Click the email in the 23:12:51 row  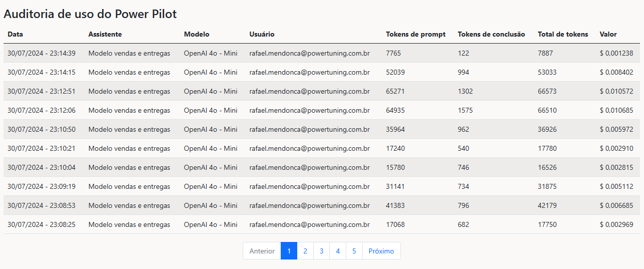[x=309, y=91]
